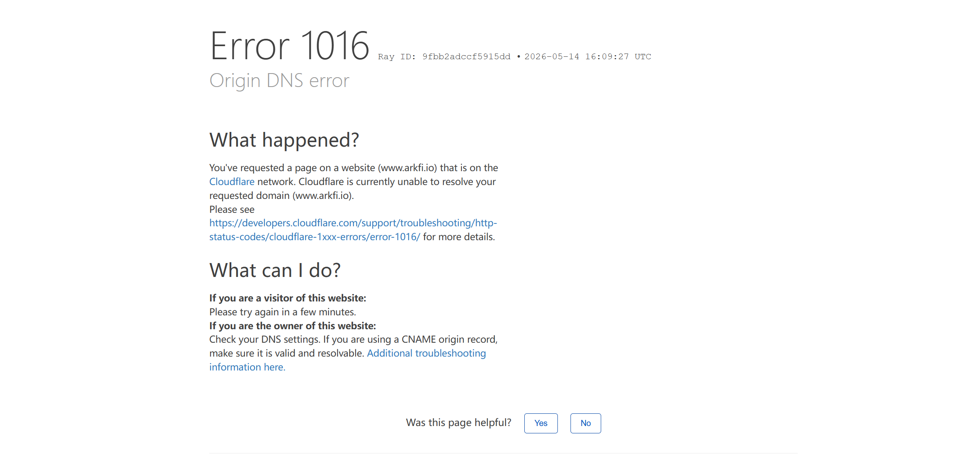Image resolution: width=980 pixels, height=473 pixels.
Task: Click the What happened? heading
Action: 284,140
